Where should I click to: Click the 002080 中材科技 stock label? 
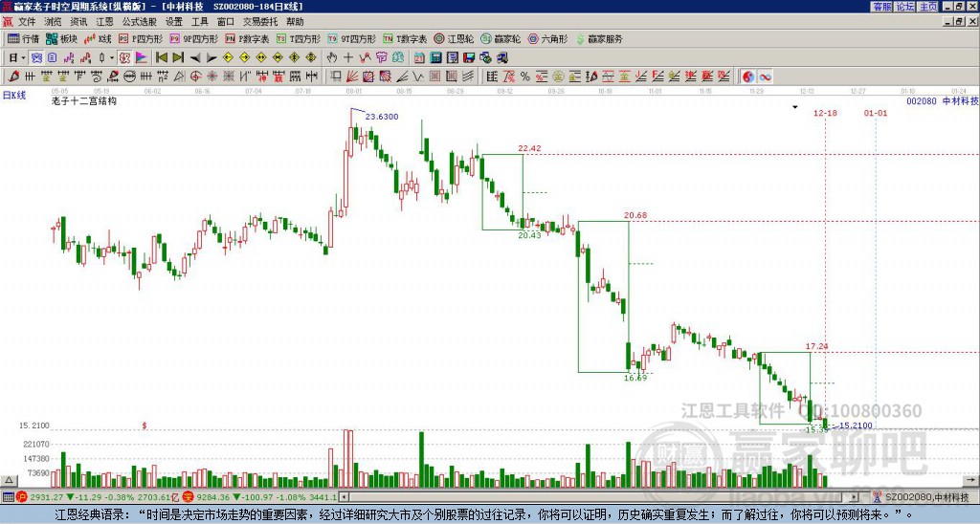click(x=943, y=100)
